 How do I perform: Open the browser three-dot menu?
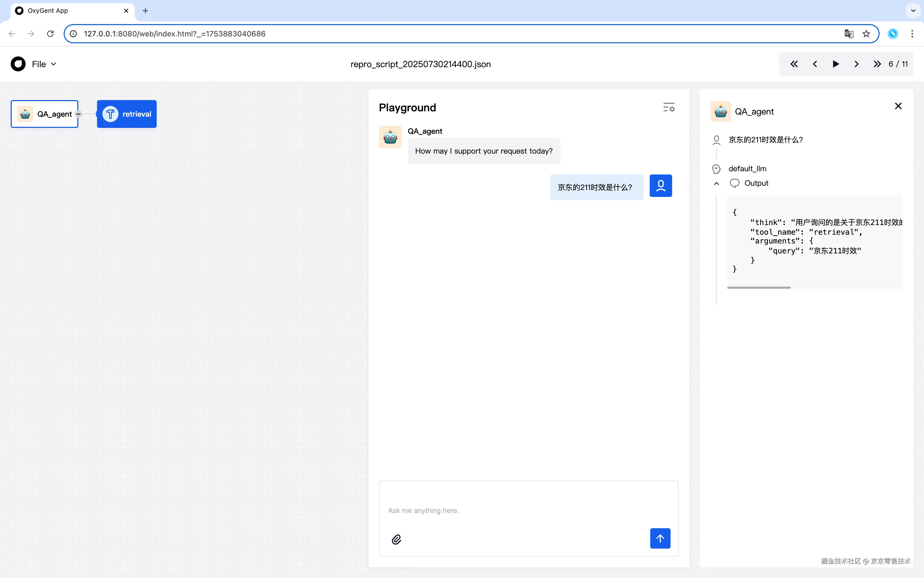point(912,34)
